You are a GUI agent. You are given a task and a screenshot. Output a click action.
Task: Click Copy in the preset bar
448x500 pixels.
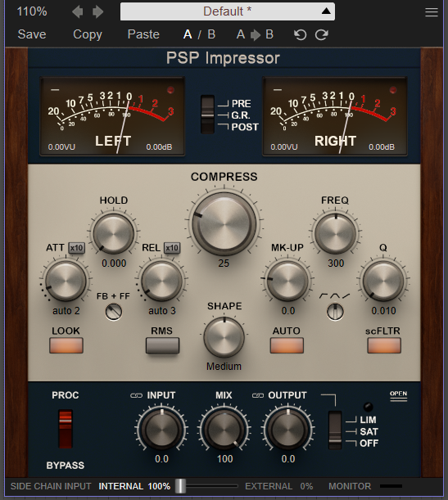pyautogui.click(x=88, y=34)
